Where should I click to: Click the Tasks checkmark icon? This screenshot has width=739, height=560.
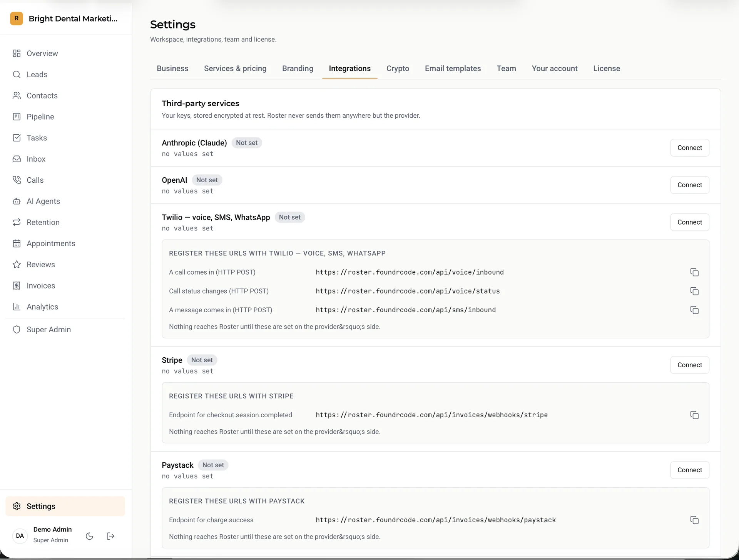coord(17,138)
